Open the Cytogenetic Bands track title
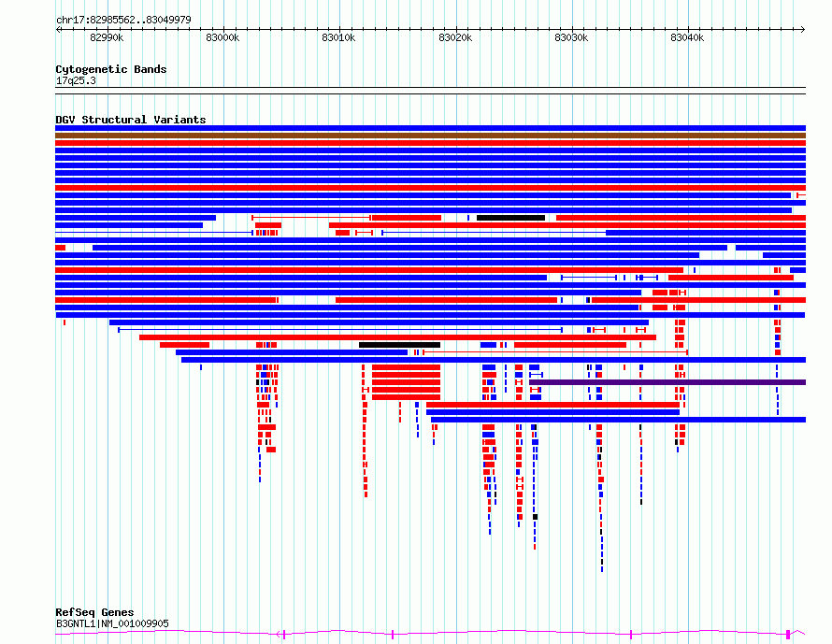The image size is (832, 644). click(111, 69)
